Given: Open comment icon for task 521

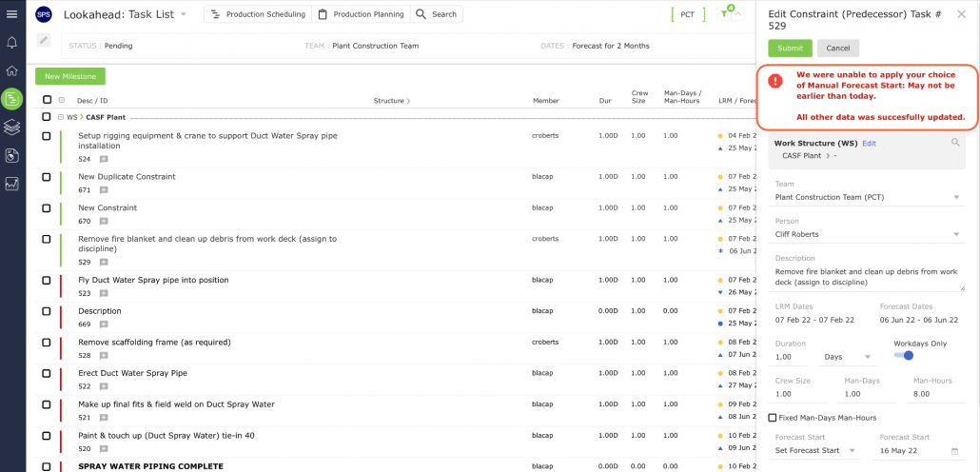Looking at the screenshot, I should coord(105,418).
